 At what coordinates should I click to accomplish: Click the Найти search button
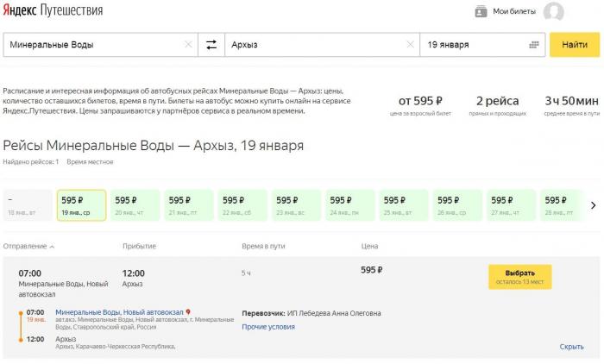click(575, 45)
